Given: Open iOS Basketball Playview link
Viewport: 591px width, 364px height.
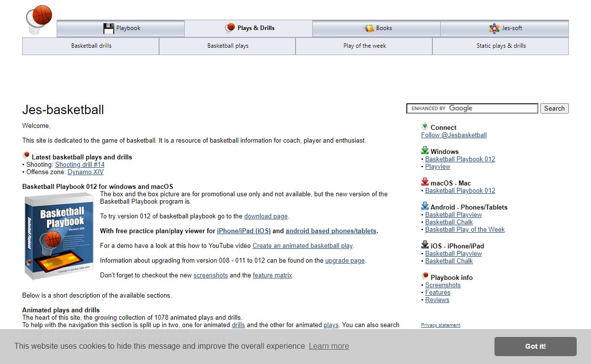Looking at the screenshot, I should (x=454, y=253).
